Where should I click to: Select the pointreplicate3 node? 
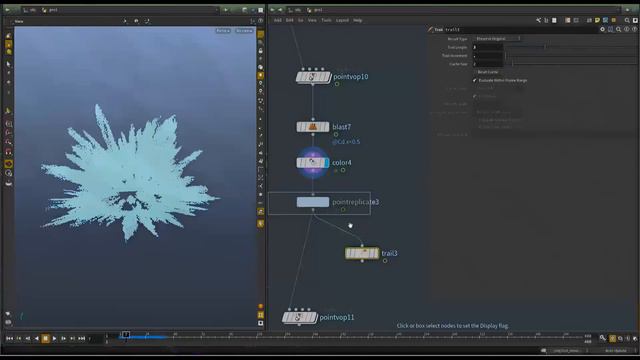tap(313, 202)
